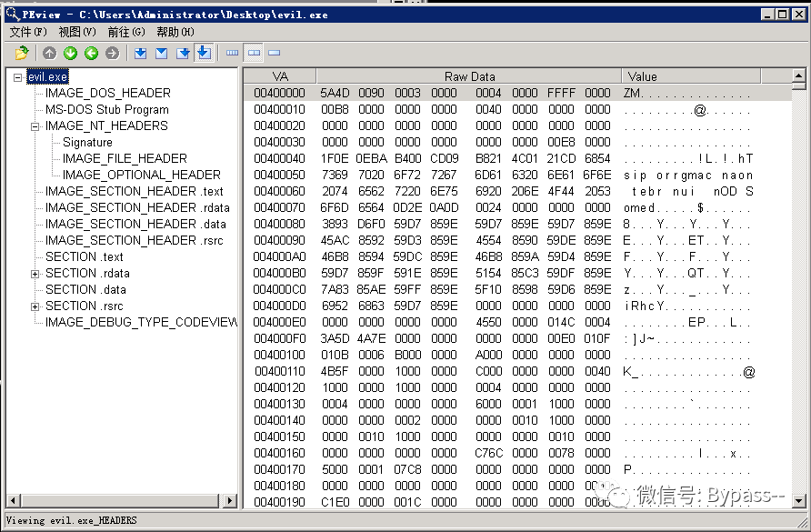The height and width of the screenshot is (532, 811).
Task: Expand the SECTION .rdata tree node
Action: pyautogui.click(x=35, y=274)
